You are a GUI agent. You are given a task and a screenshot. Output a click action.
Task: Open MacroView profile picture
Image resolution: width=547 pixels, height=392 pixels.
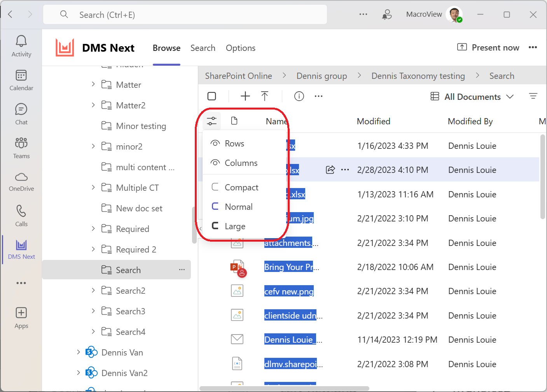[x=454, y=14]
